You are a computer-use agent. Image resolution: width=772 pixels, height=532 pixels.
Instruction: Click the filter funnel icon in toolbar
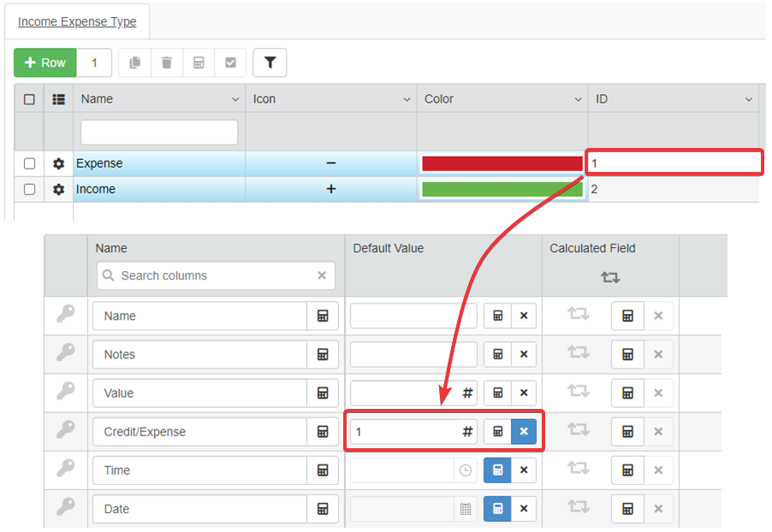pos(270,62)
